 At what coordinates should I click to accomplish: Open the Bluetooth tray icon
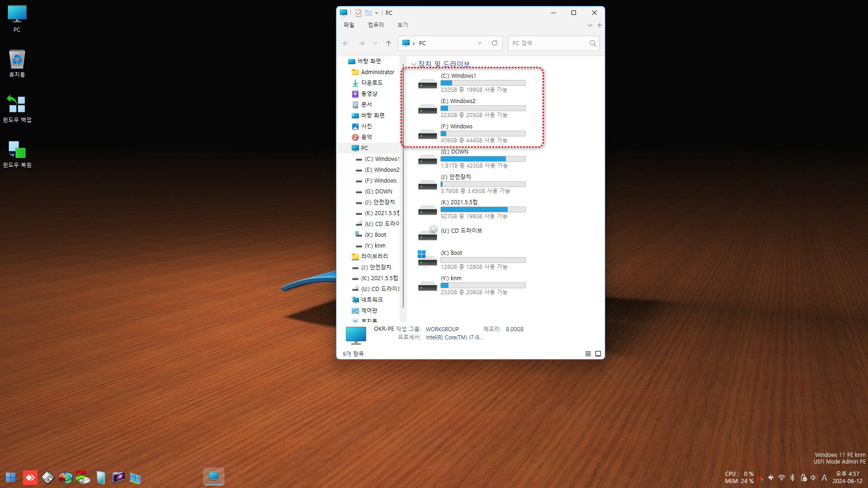coord(793,478)
